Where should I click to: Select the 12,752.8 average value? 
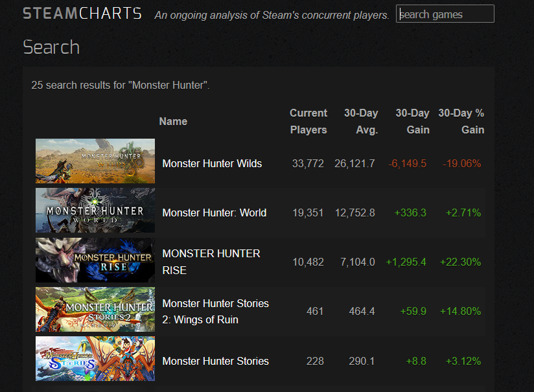[x=355, y=213]
